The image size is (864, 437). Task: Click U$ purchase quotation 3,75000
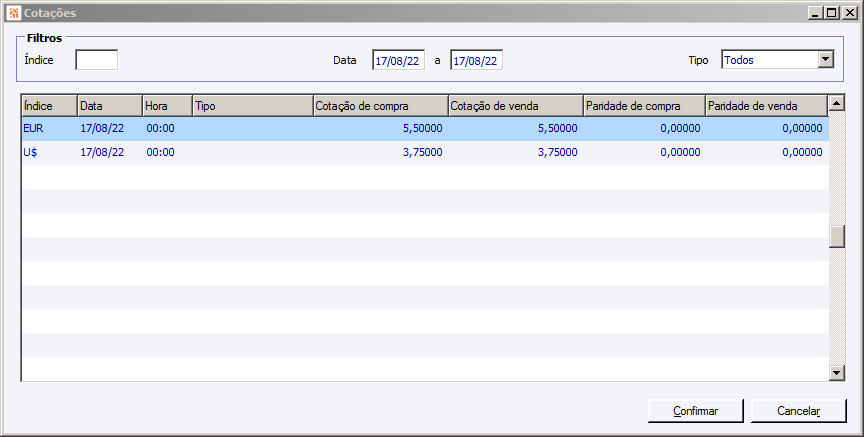click(x=423, y=153)
